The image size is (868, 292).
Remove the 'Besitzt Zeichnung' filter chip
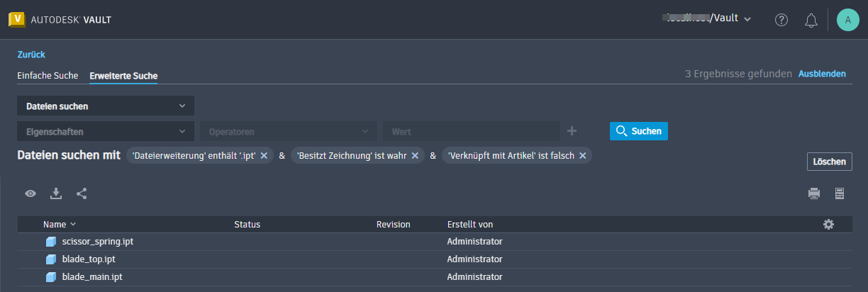pos(415,156)
